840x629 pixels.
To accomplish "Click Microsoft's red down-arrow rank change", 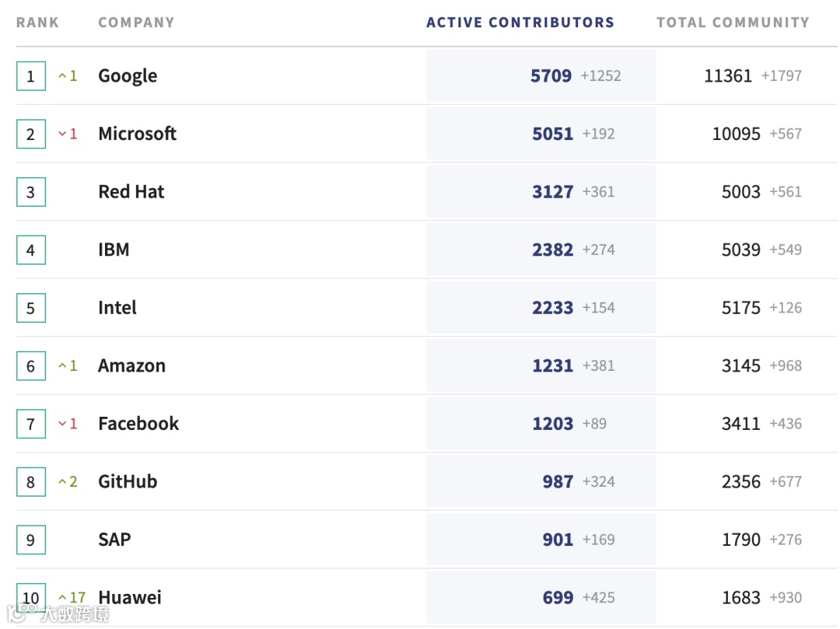I will pos(68,134).
